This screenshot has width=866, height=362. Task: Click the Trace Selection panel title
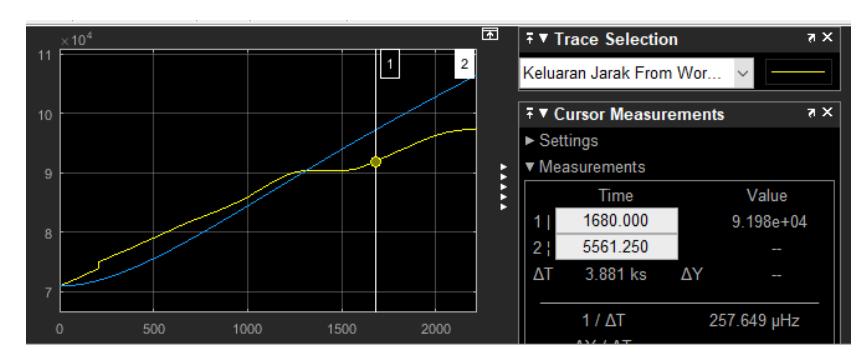(616, 39)
